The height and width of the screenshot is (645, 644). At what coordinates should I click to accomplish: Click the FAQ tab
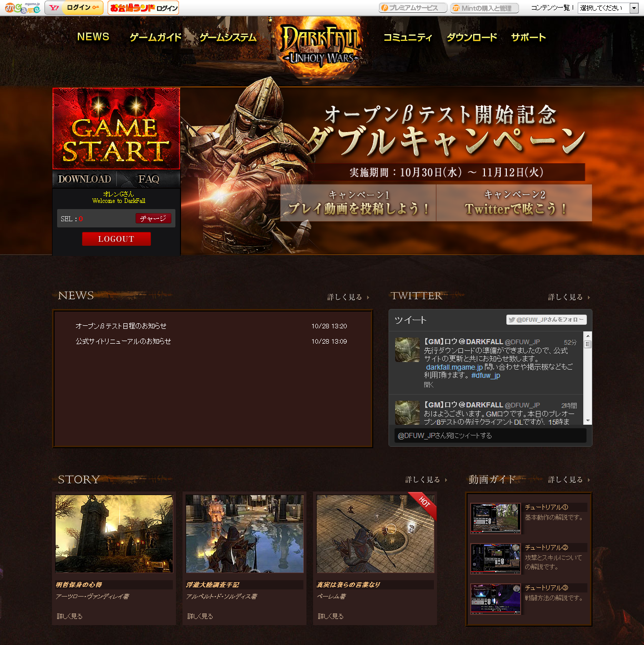point(149,179)
